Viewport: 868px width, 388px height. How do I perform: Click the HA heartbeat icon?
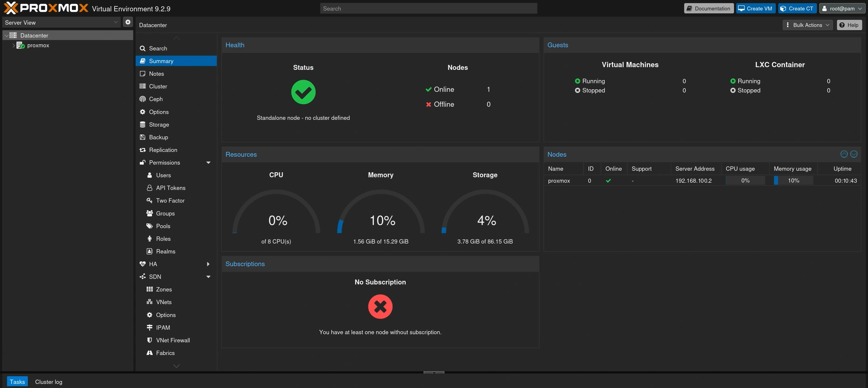(x=142, y=264)
